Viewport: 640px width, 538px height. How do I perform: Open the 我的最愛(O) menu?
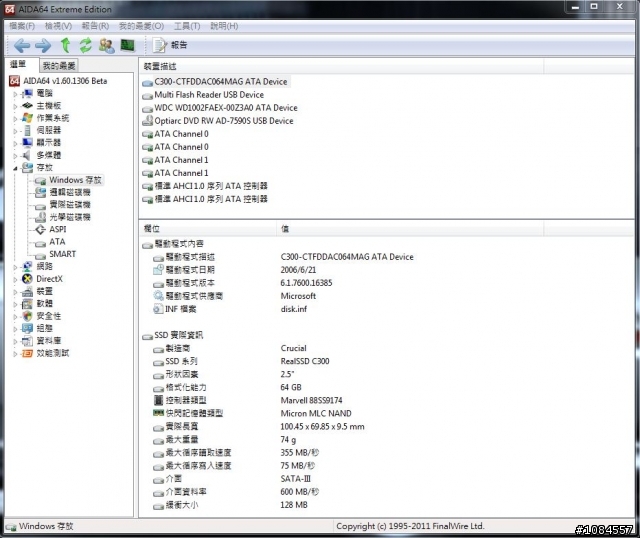[141, 26]
